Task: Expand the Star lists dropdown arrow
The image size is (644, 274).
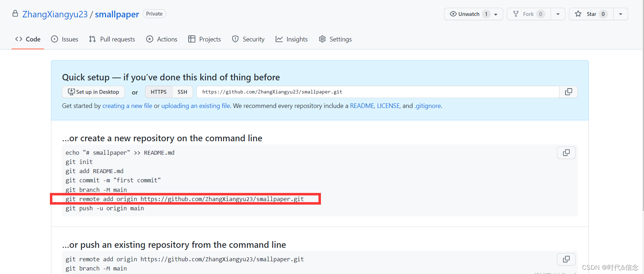Action: coord(620,14)
